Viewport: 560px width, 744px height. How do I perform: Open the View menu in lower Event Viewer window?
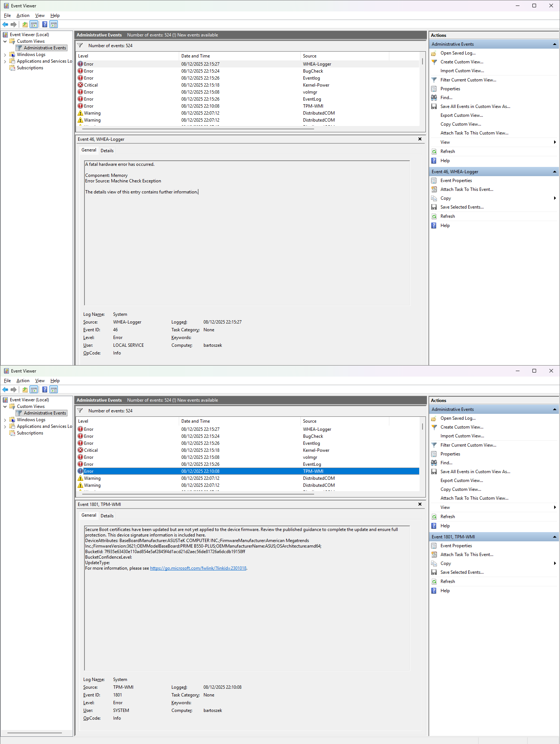click(x=40, y=381)
